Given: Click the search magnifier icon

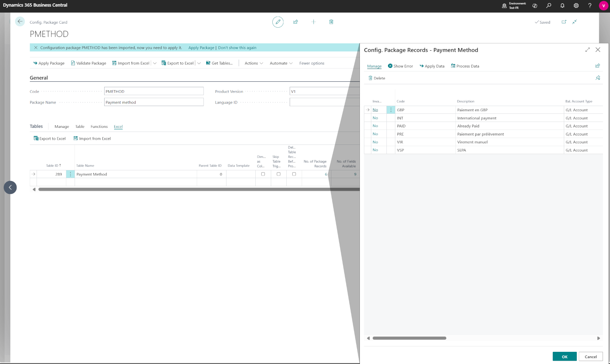Looking at the screenshot, I should 549,6.
